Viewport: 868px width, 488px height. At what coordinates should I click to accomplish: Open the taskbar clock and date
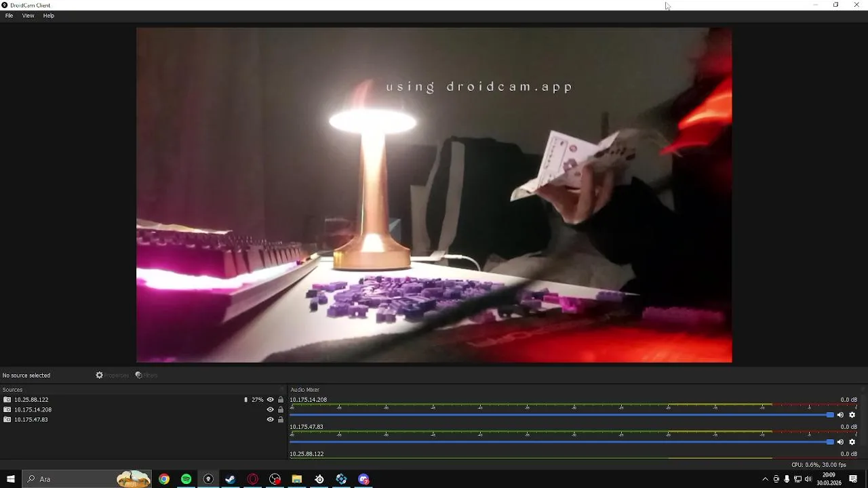click(829, 479)
